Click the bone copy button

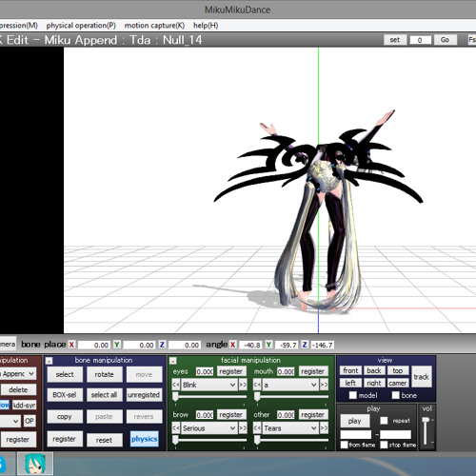pos(65,416)
